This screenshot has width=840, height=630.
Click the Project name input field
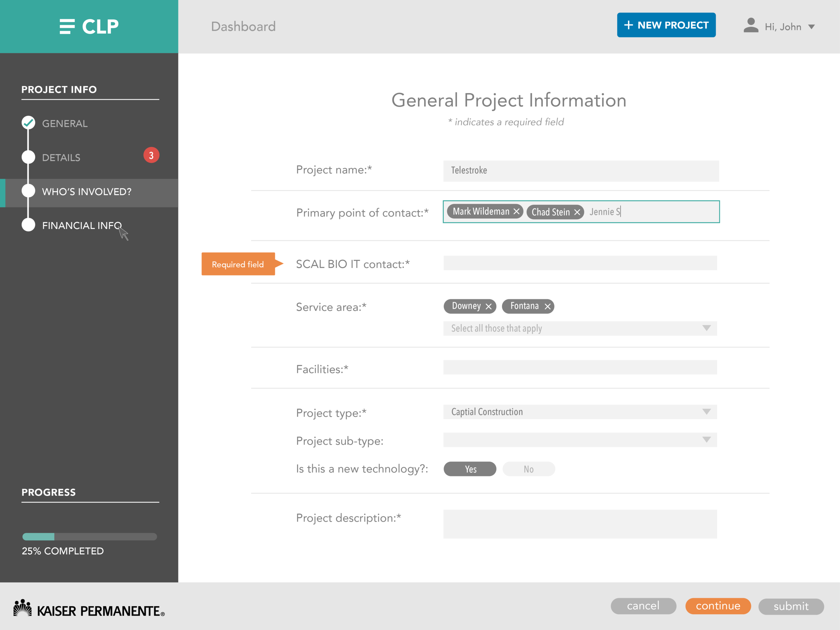(x=581, y=171)
